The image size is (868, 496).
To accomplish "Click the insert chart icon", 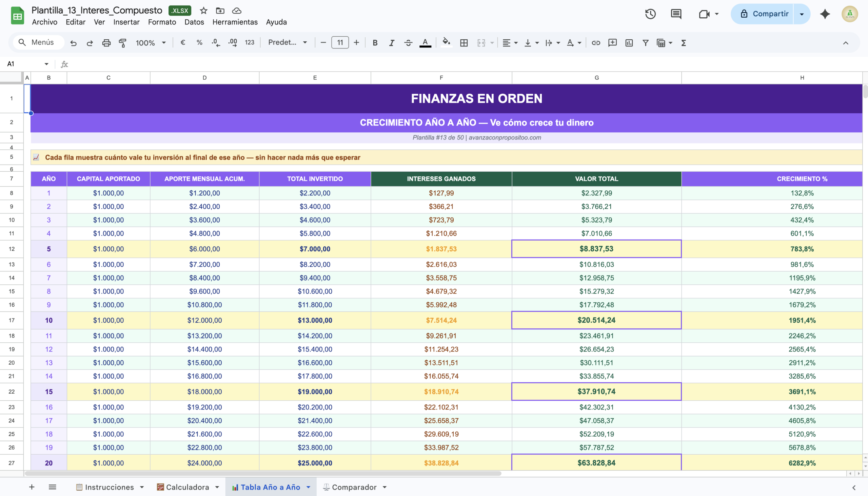I will click(x=629, y=43).
